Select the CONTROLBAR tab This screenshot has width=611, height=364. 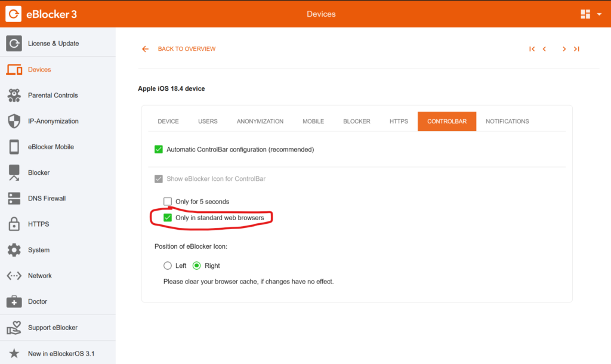pos(447,121)
